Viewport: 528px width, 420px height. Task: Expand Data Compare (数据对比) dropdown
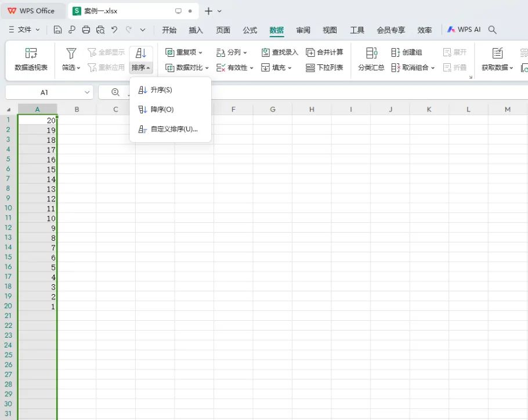coord(207,68)
